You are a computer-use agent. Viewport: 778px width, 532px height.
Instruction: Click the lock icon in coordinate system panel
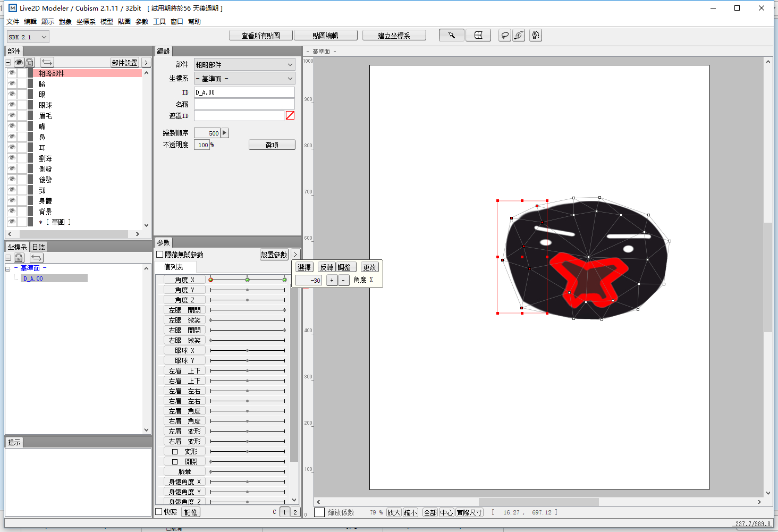click(19, 258)
